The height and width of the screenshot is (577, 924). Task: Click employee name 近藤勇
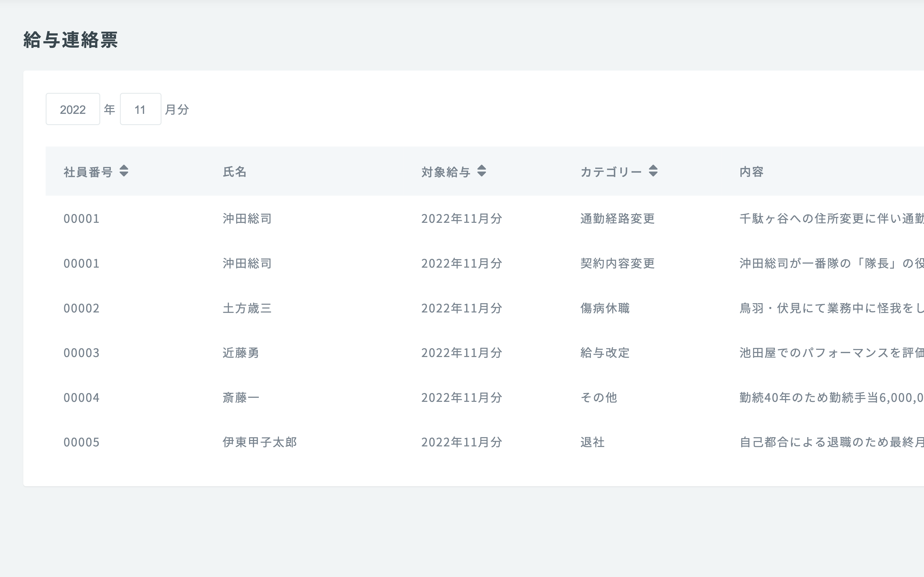(241, 353)
